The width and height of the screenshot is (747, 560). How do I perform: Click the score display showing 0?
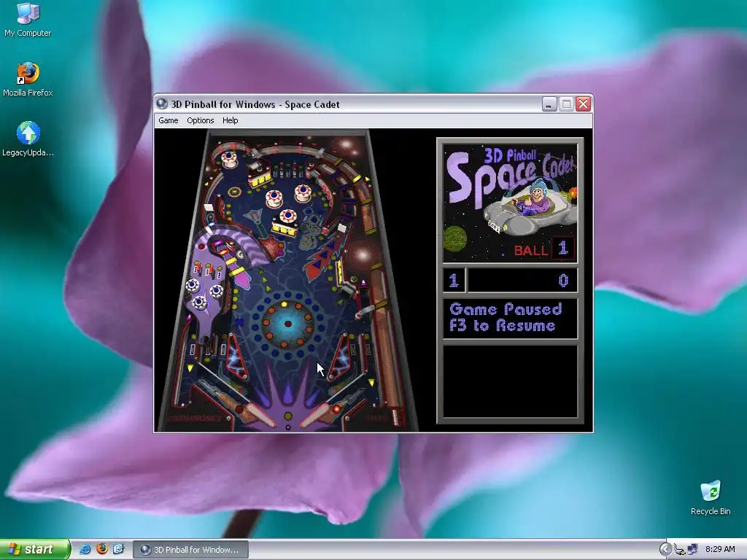tap(522, 280)
